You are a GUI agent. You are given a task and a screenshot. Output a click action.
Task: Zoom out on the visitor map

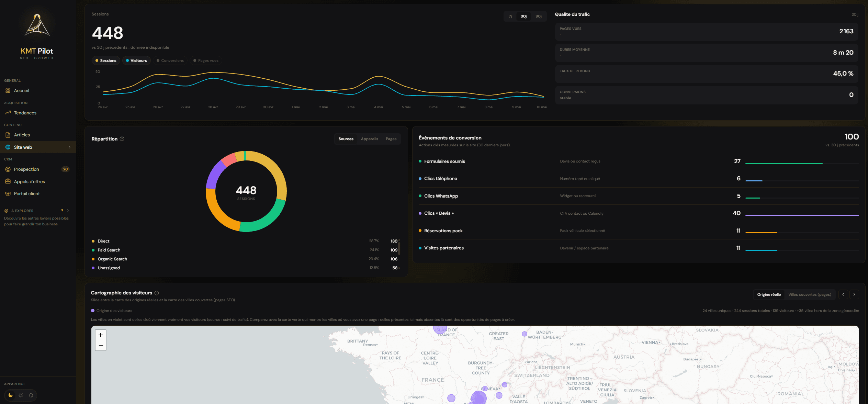pyautogui.click(x=101, y=345)
